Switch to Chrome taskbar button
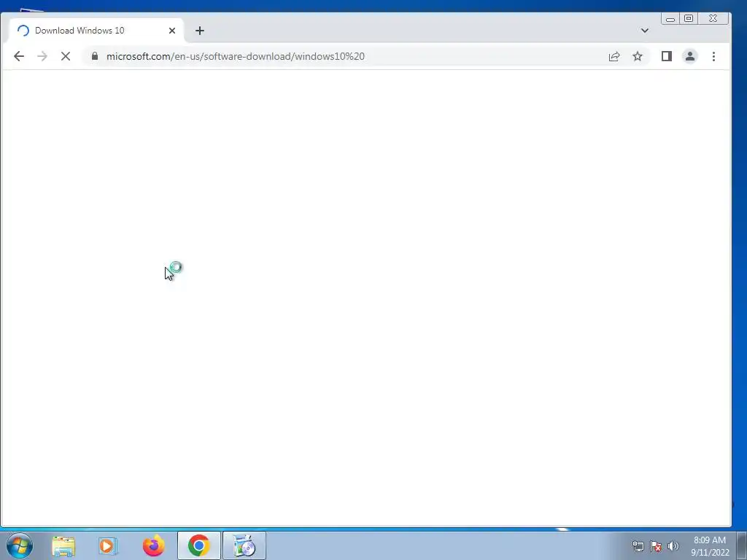The height and width of the screenshot is (560, 747). coord(199,545)
